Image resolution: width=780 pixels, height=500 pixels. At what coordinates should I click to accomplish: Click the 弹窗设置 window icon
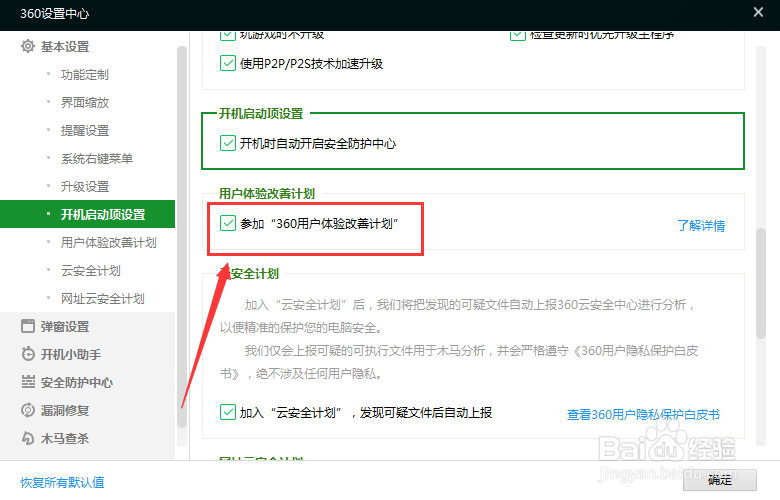[x=28, y=326]
